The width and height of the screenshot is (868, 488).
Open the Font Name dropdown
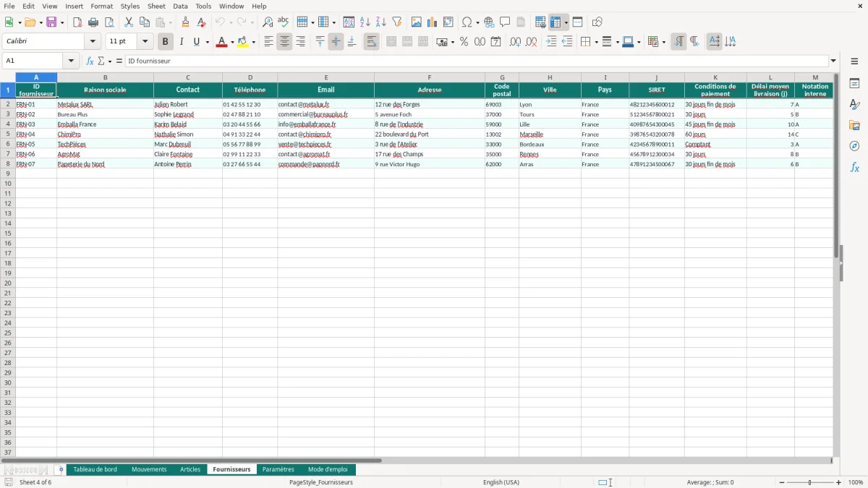(x=93, y=42)
